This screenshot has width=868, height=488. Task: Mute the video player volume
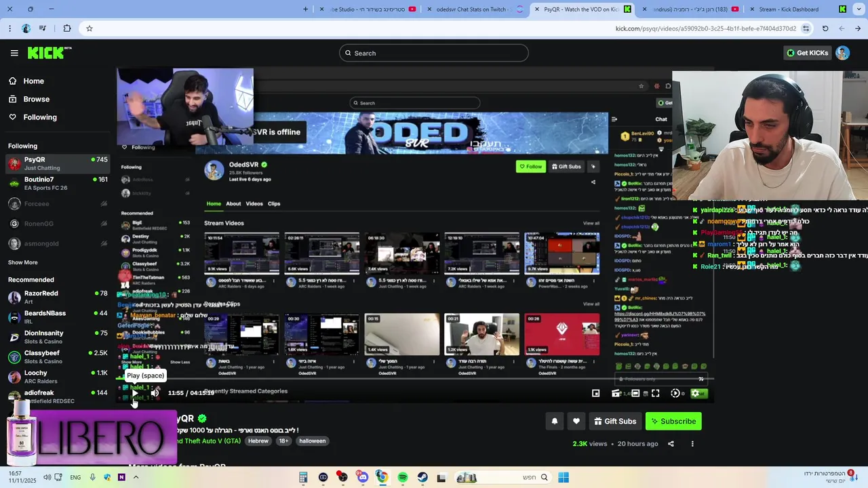(x=155, y=393)
